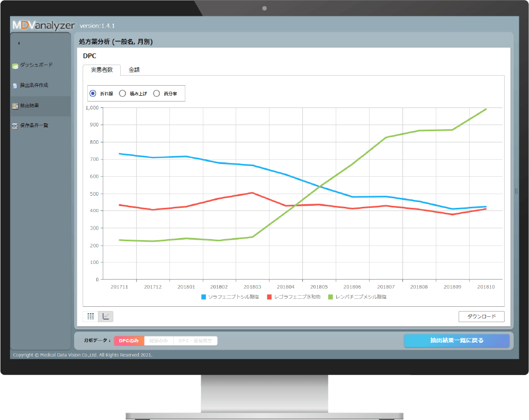529x420 pixels.
Task: Toggle blue ソラフェニブトシル酸塩 legend swatch
Action: click(203, 297)
